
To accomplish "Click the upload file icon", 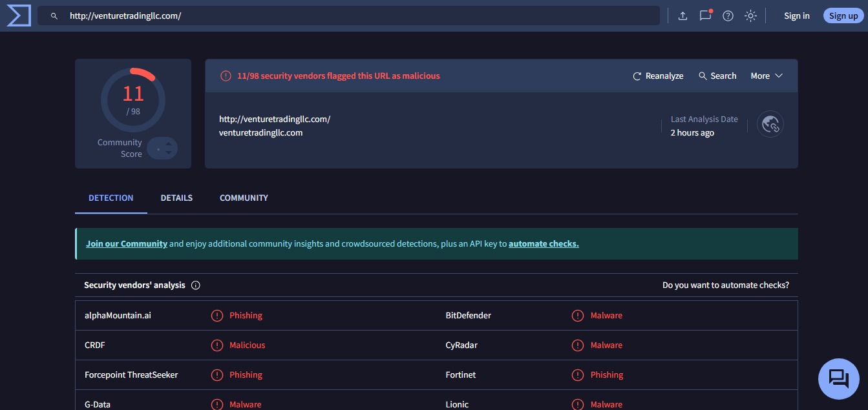I will coord(683,16).
